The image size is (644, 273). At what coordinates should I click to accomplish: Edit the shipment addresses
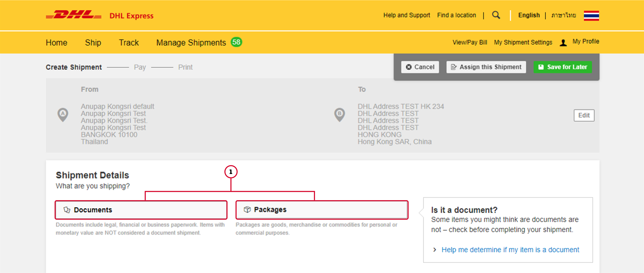pos(584,116)
